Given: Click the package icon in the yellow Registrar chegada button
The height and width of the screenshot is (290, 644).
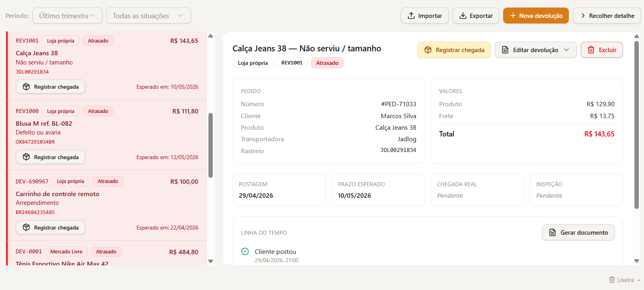Looking at the screenshot, I should pyautogui.click(x=428, y=50).
